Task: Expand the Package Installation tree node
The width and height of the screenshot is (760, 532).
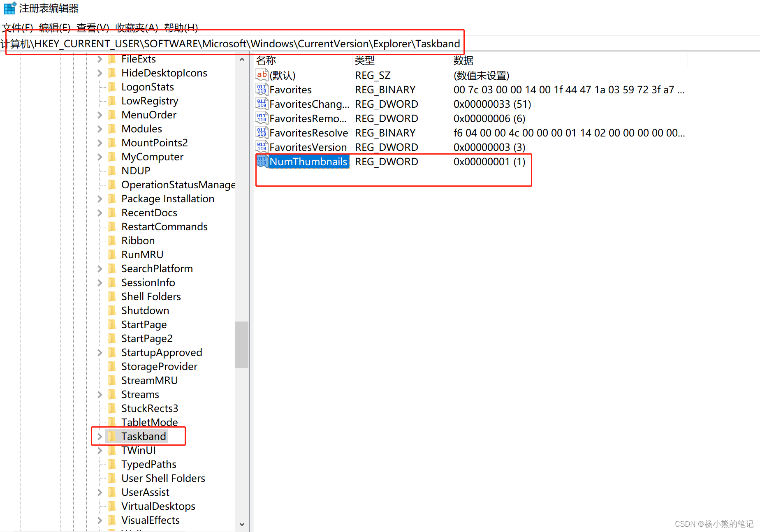Action: [100, 199]
